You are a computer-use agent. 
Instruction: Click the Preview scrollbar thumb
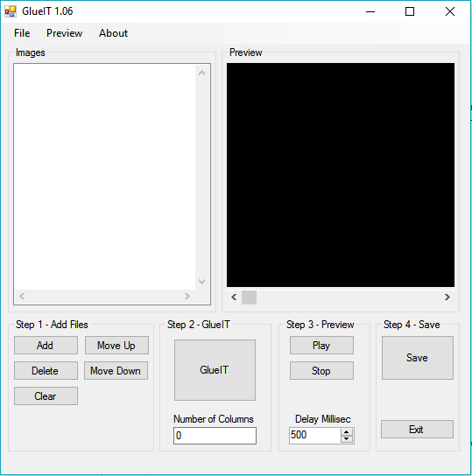point(249,297)
